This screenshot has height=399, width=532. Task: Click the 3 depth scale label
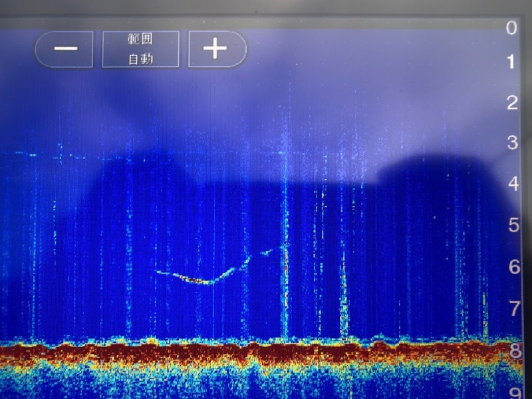pyautogui.click(x=511, y=142)
